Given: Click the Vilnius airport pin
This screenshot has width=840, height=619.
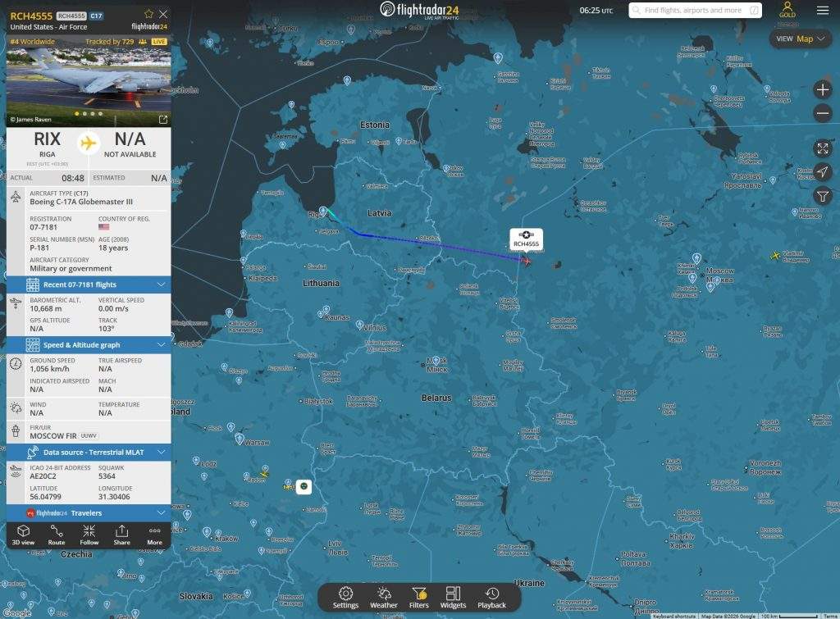Looking at the screenshot, I should 360,325.
